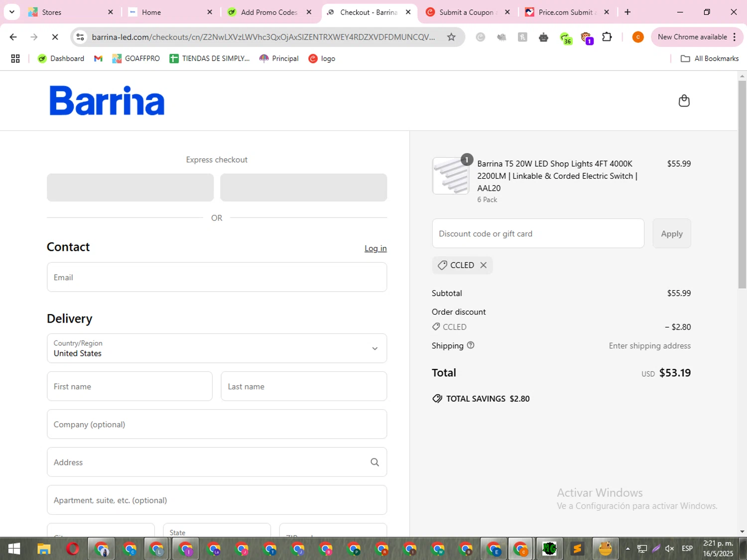Click the Log in link
Image resolution: width=747 pixels, height=560 pixels.
coord(375,248)
